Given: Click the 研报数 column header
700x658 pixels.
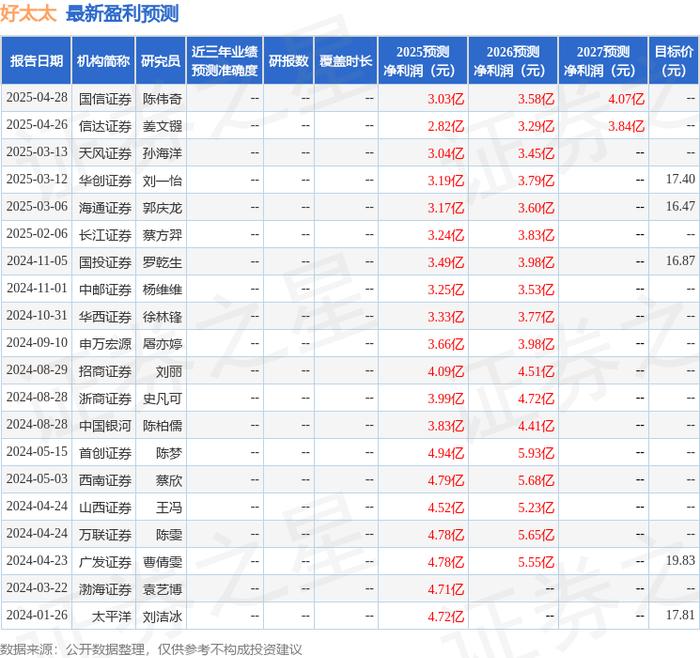Looking at the screenshot, I should [288, 61].
